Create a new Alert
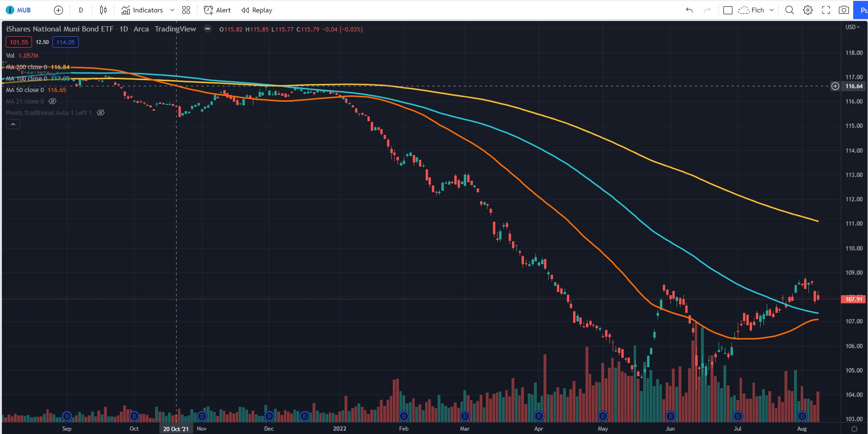Screen dimensions: 868x434 tap(217, 10)
